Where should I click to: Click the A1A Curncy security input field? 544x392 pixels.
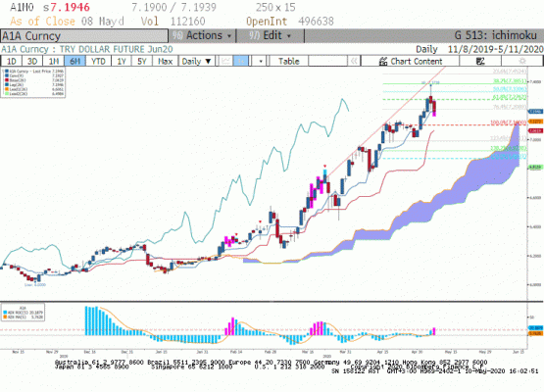click(84, 36)
